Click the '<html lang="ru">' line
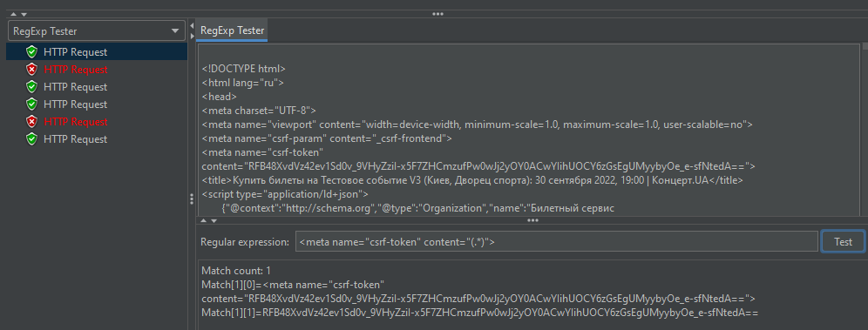868x330 pixels. pos(242,83)
